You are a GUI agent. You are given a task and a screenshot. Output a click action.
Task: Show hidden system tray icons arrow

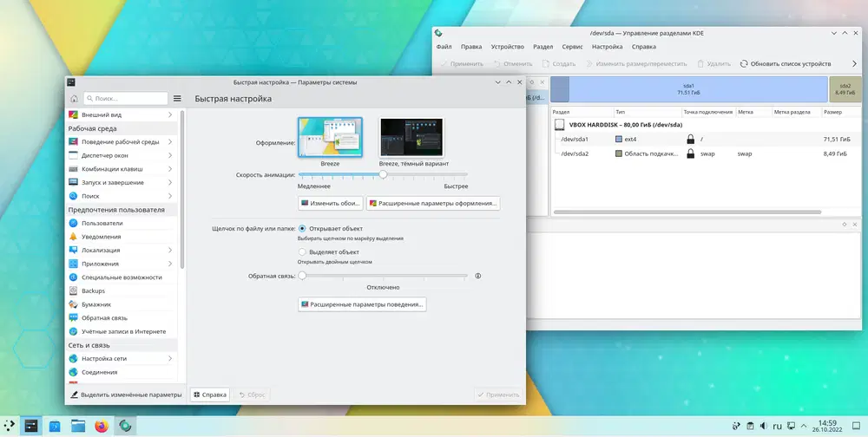[804, 426]
